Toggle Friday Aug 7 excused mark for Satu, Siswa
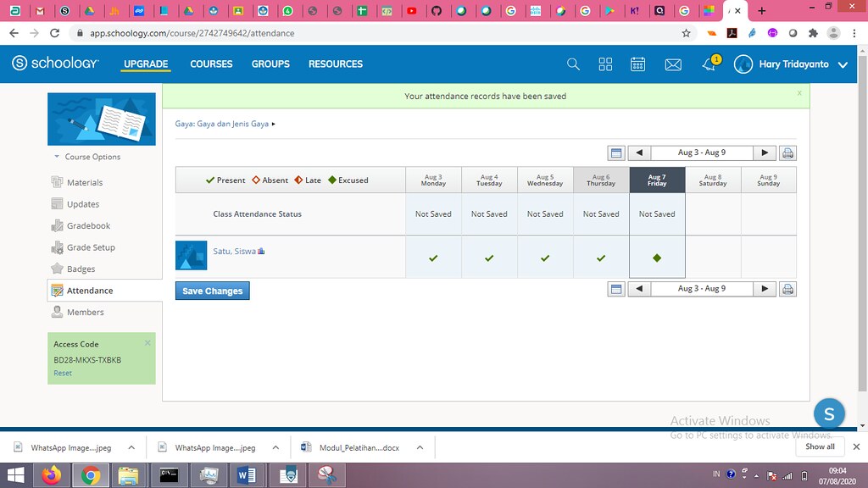 tap(657, 258)
